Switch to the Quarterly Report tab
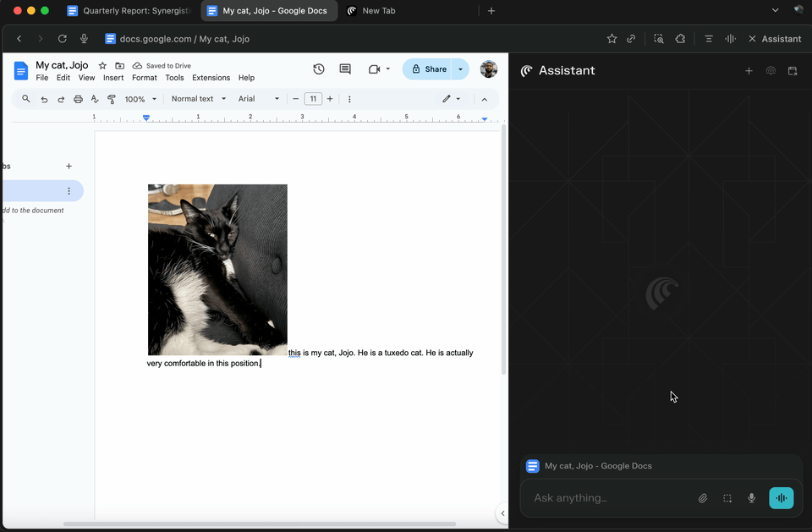812x532 pixels. point(129,11)
